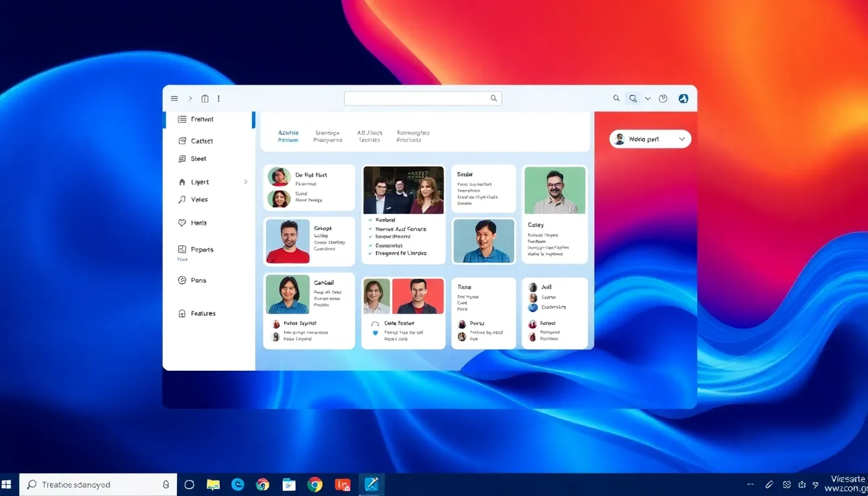868x496 pixels.
Task: Open the vertical three-dots options menu
Action: click(219, 99)
